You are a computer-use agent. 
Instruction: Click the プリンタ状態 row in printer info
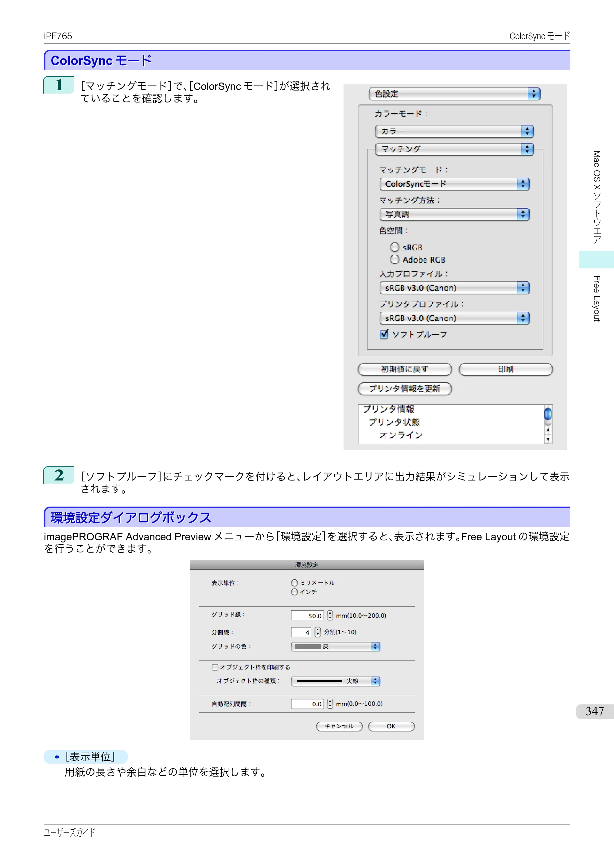(x=394, y=422)
